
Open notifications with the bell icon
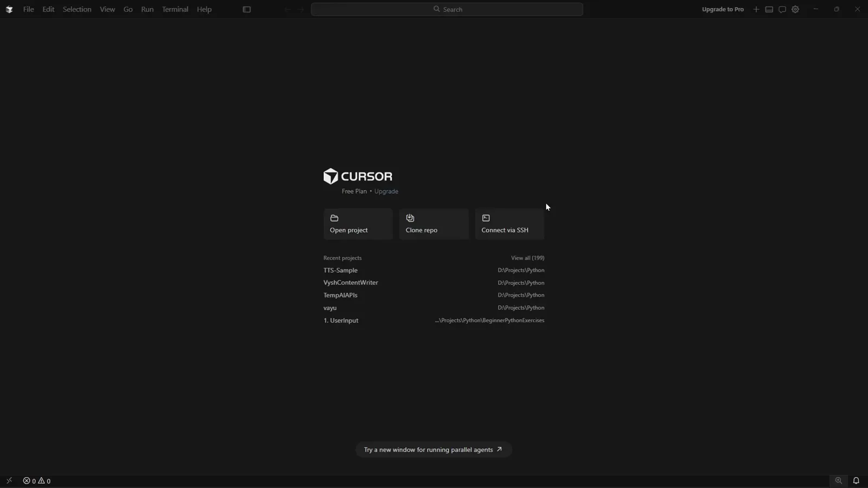point(856,480)
